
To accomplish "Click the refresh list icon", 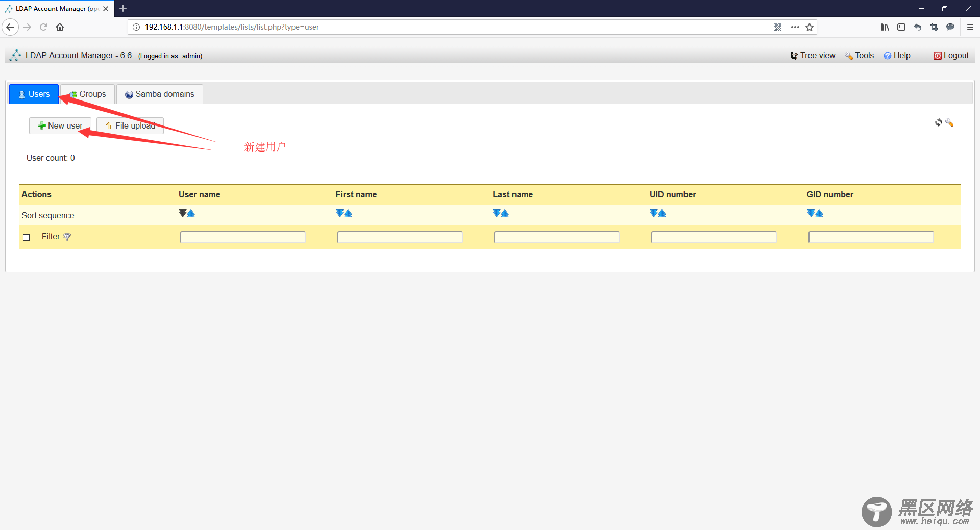I will point(938,123).
